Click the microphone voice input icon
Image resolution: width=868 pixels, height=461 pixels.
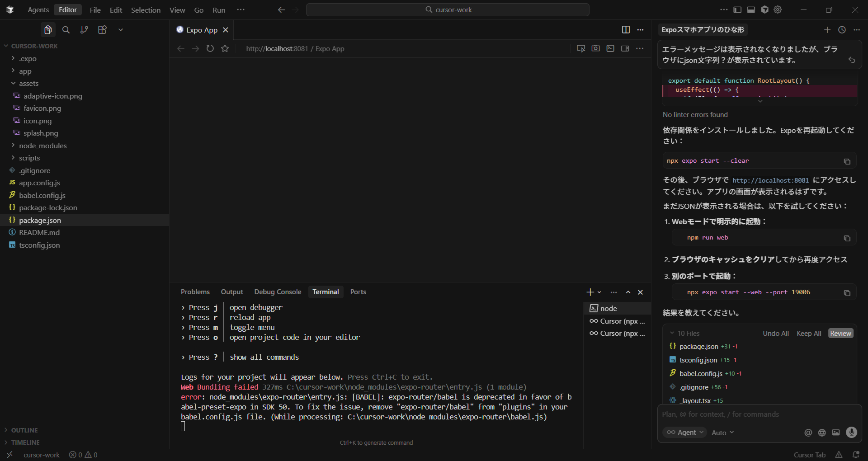tap(851, 433)
